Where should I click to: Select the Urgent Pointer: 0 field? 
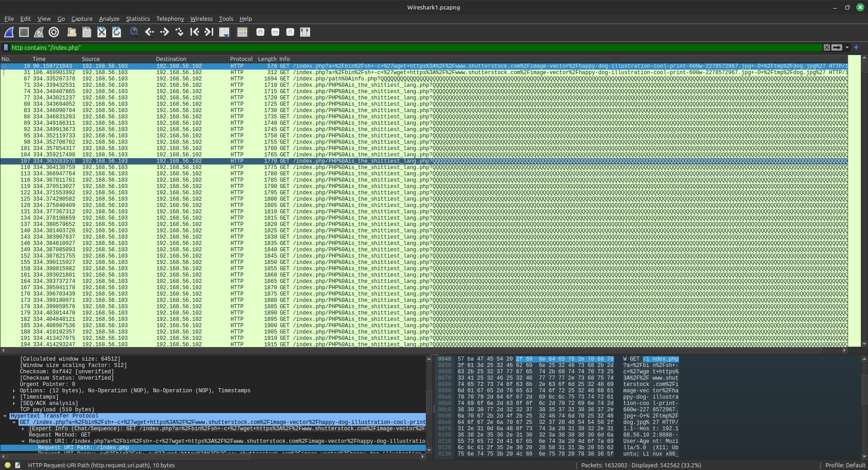pyautogui.click(x=47, y=384)
